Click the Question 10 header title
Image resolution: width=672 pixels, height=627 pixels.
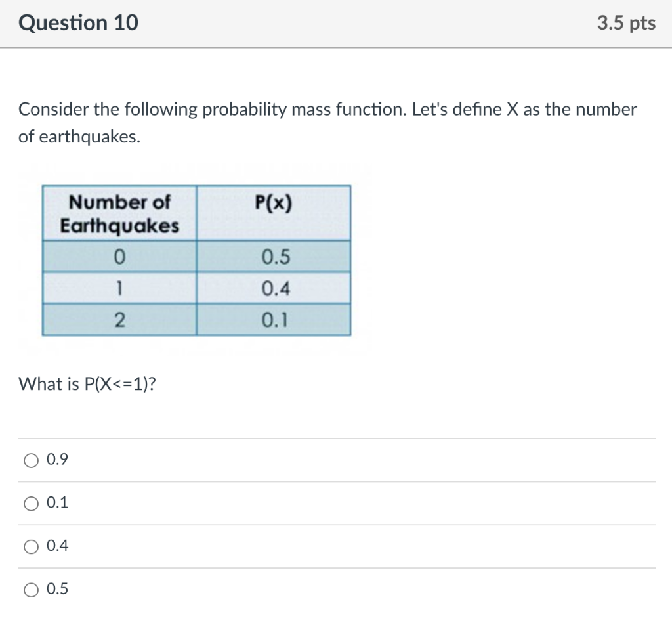tap(78, 22)
